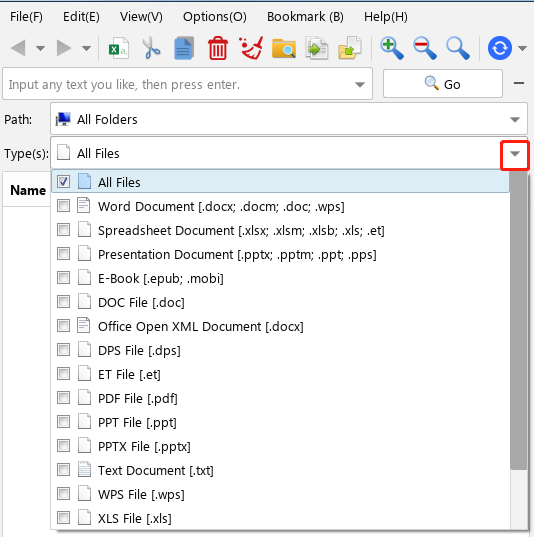Open the Bookmark (B) menu
Image resolution: width=534 pixels, height=537 pixels.
[305, 17]
